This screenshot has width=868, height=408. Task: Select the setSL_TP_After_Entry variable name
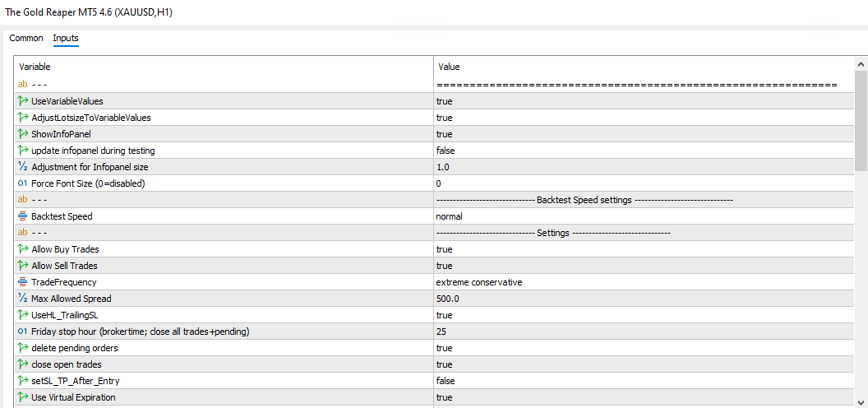tap(76, 381)
